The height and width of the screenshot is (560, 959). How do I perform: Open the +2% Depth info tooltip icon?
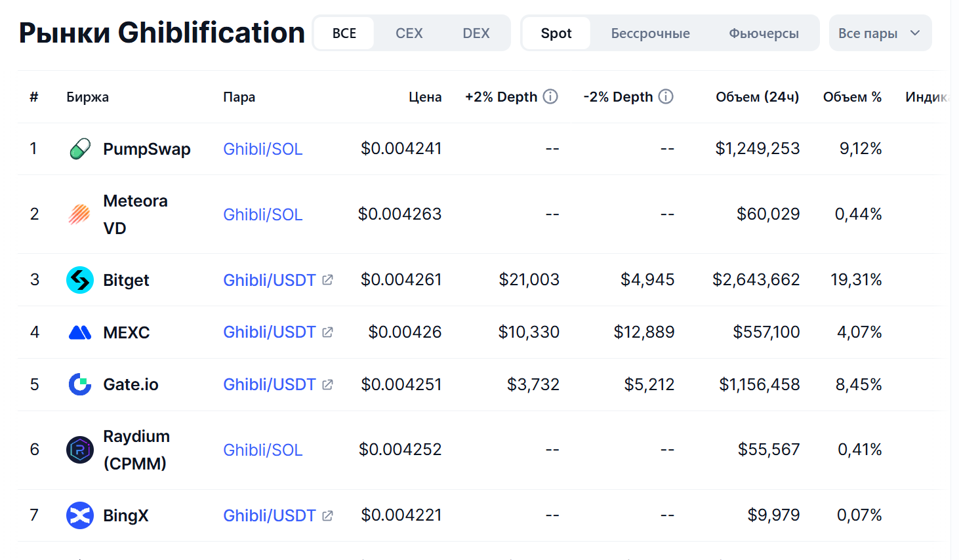(551, 97)
